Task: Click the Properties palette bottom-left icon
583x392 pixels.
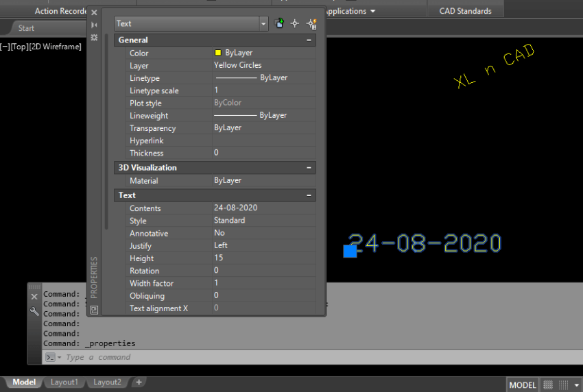Action: (x=94, y=310)
